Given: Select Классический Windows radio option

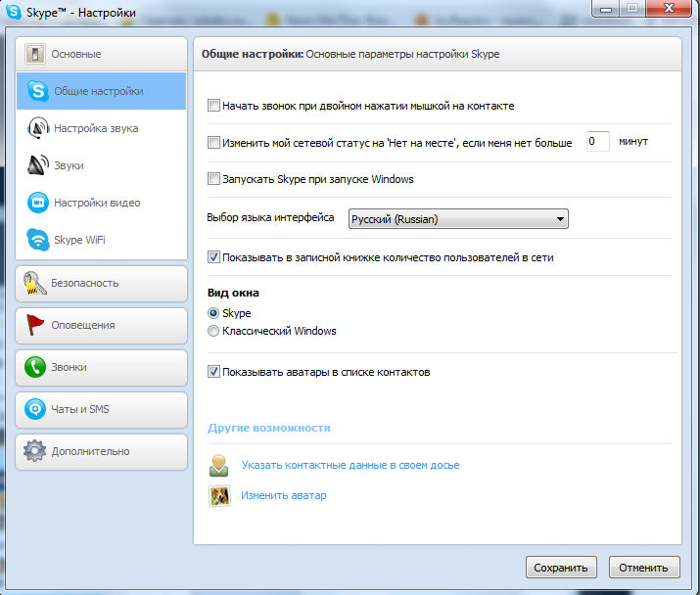Looking at the screenshot, I should coord(213,331).
